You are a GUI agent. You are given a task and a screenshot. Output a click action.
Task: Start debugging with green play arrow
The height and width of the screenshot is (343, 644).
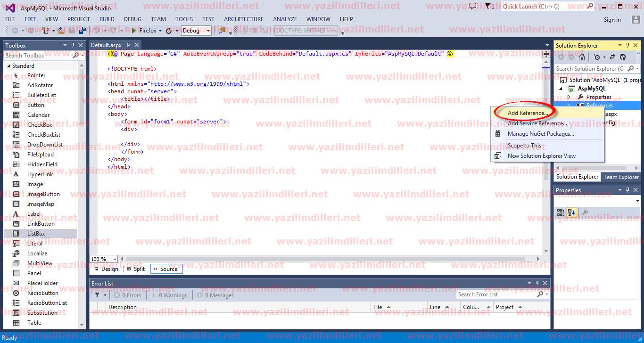(x=134, y=31)
